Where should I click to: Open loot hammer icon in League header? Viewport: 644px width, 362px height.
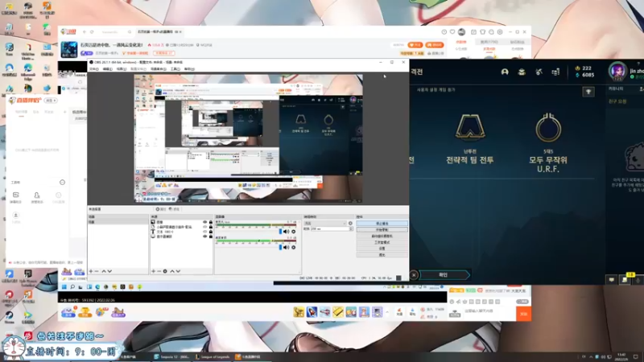tap(539, 72)
